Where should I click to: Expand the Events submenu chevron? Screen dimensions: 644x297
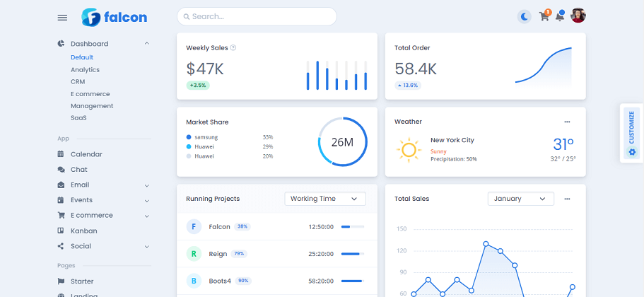(x=146, y=201)
